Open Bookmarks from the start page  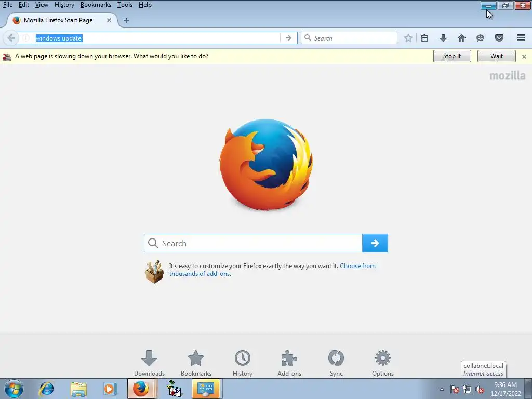(x=196, y=363)
